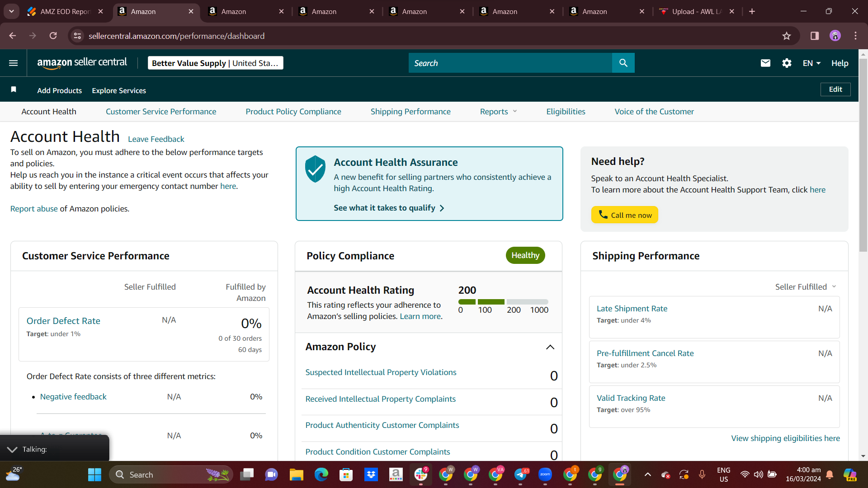Open Slack from the taskbar
This screenshot has height=488, width=868.
pyautogui.click(x=421, y=474)
